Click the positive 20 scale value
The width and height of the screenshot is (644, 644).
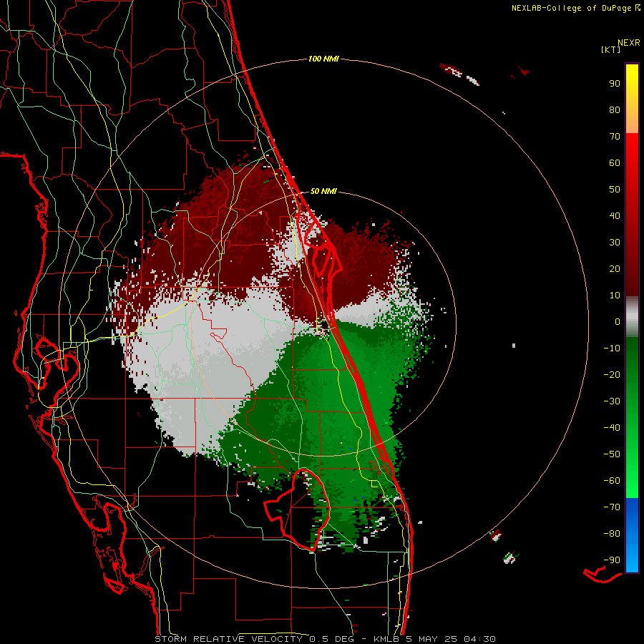(615, 268)
